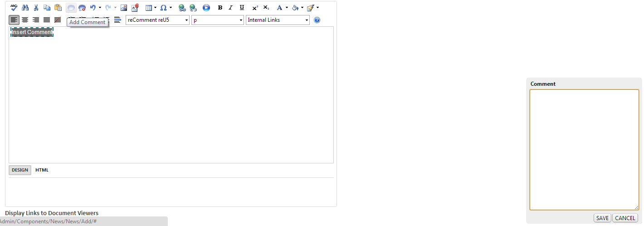Click into the editor content area
Screen dimensions: 644x226
pyautogui.click(x=171, y=95)
